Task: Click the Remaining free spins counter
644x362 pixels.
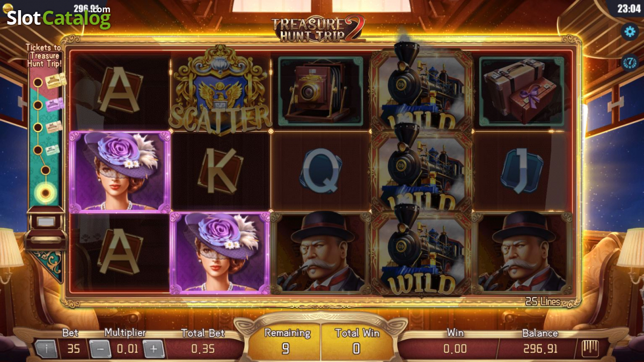Action: tap(285, 341)
